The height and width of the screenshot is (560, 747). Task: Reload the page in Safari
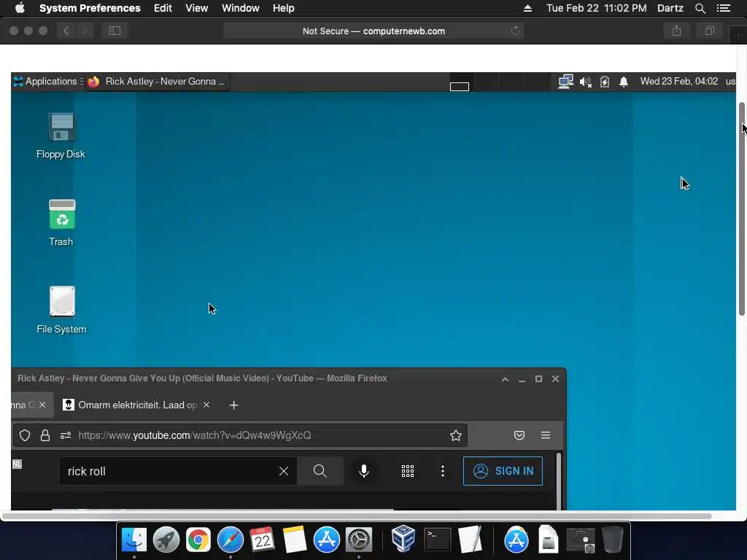[x=515, y=31]
